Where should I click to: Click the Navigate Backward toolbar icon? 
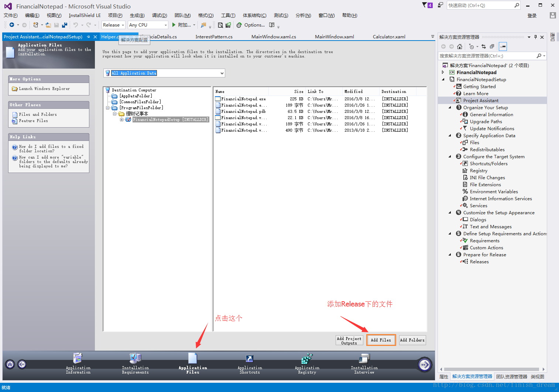(12, 25)
